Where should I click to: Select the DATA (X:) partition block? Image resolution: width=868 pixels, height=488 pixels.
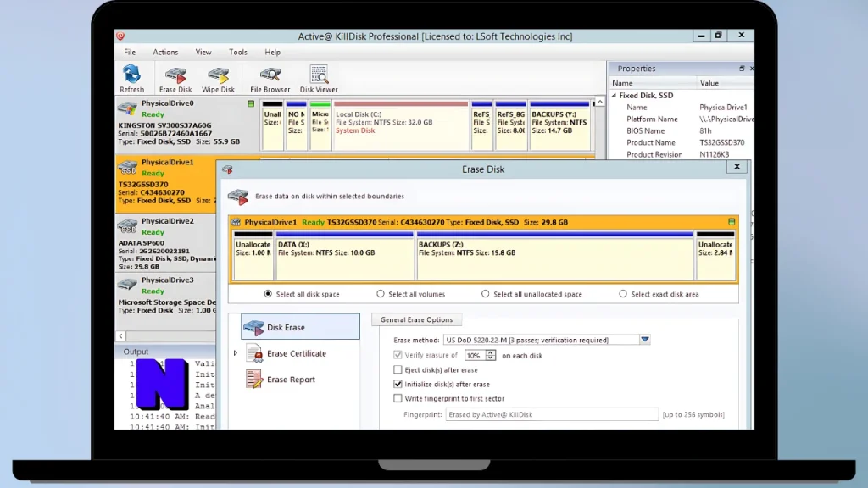345,256
